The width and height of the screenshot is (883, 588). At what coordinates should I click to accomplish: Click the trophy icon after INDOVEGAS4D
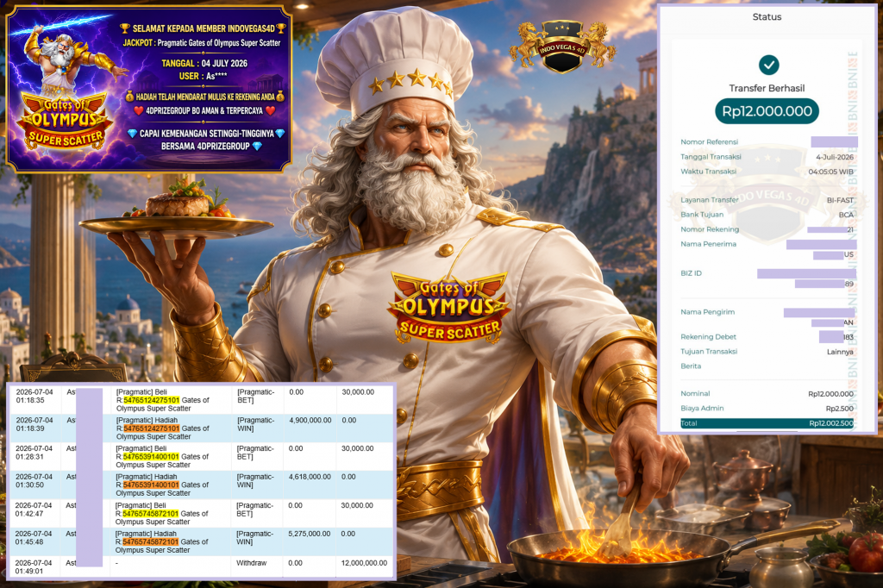click(281, 28)
